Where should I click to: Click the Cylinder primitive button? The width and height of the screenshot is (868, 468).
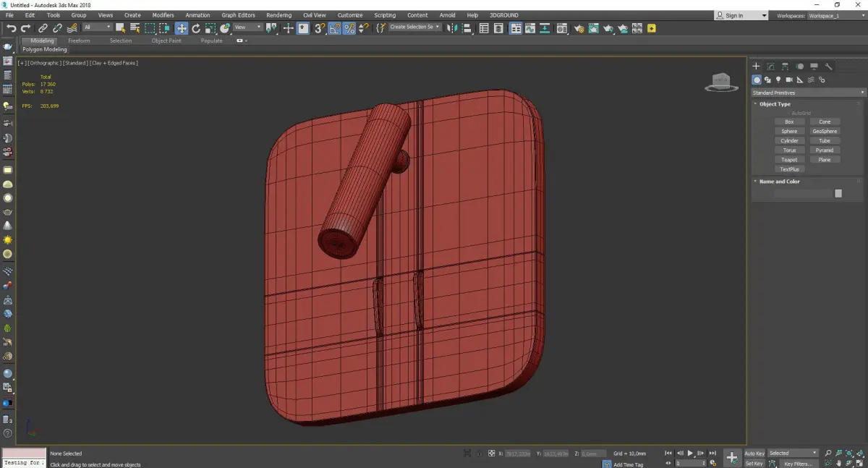click(789, 141)
